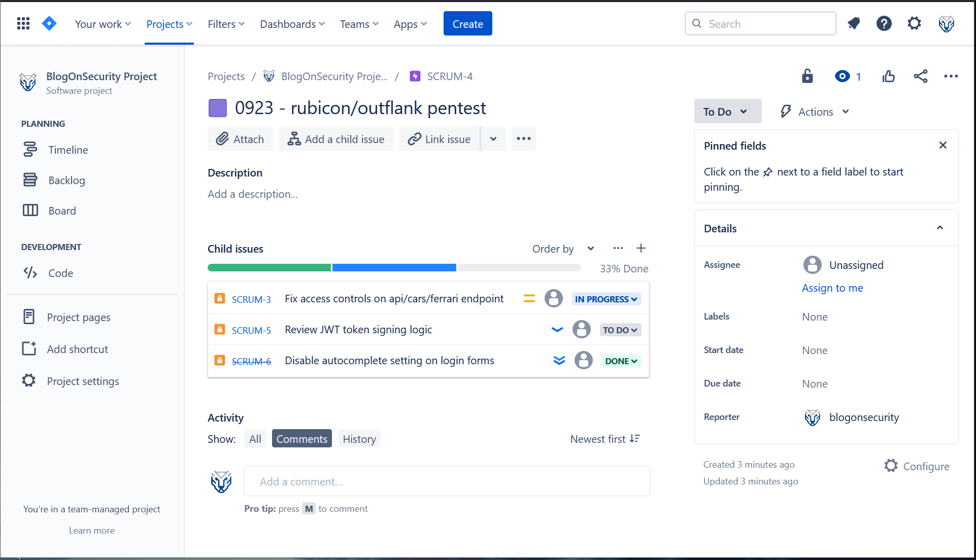Open the Backlog from the sidebar
Screen dimensions: 976x560
66,180
